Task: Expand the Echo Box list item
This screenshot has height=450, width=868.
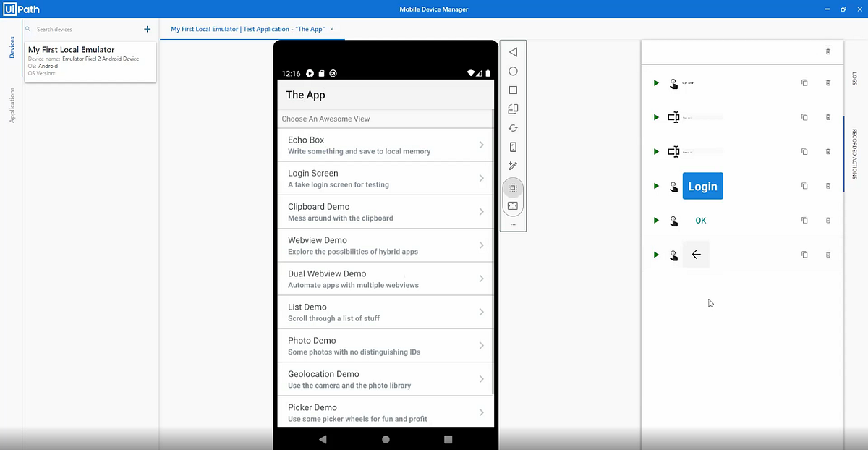Action: [480, 145]
